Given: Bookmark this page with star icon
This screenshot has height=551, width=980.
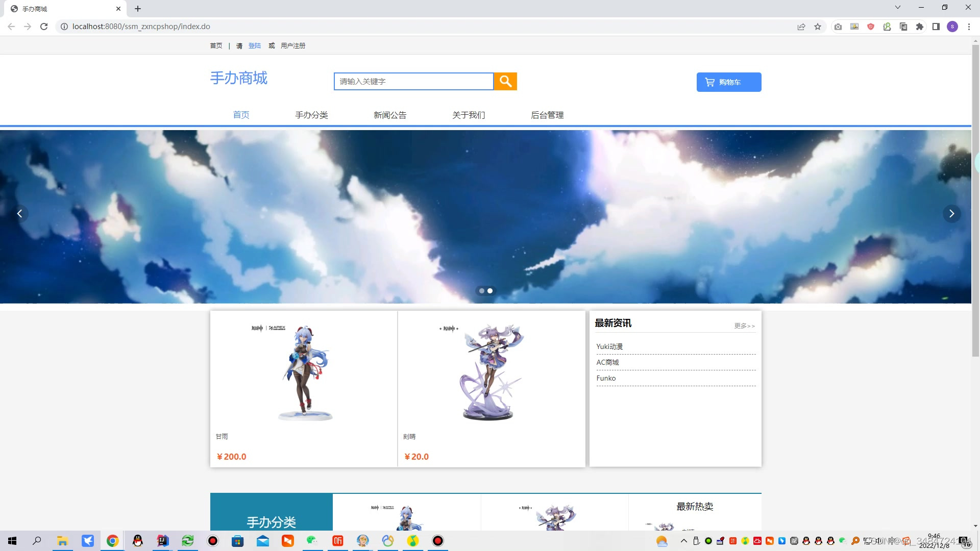Looking at the screenshot, I should pos(818,27).
